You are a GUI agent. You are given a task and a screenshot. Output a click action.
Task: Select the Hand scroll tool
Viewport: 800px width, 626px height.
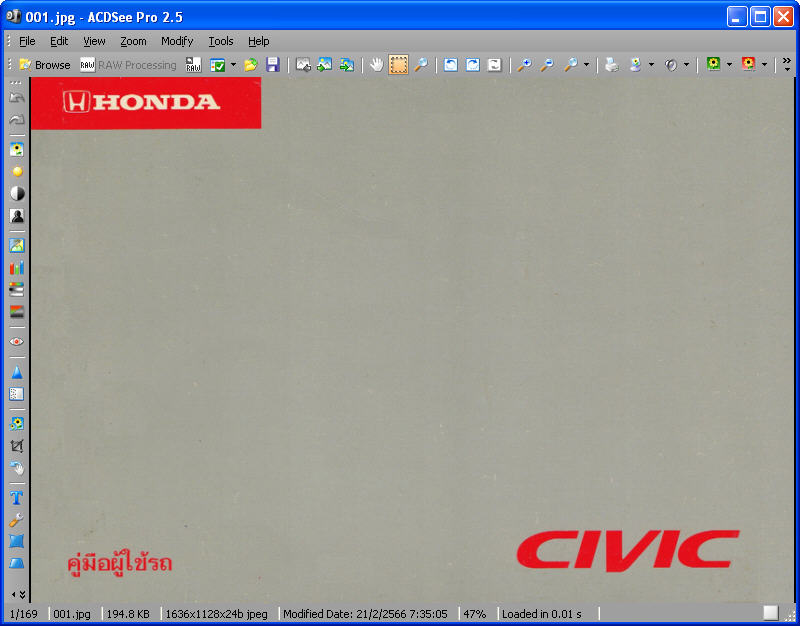377,65
